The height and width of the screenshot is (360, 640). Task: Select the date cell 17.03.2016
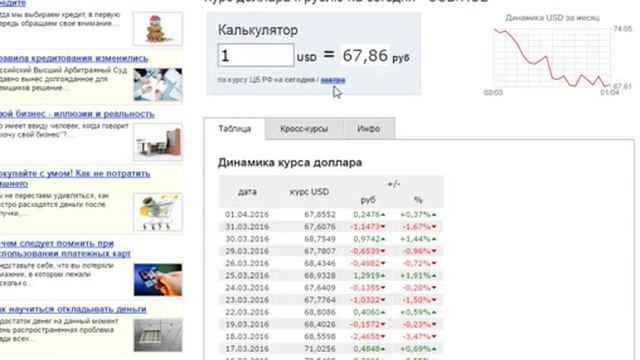247,349
